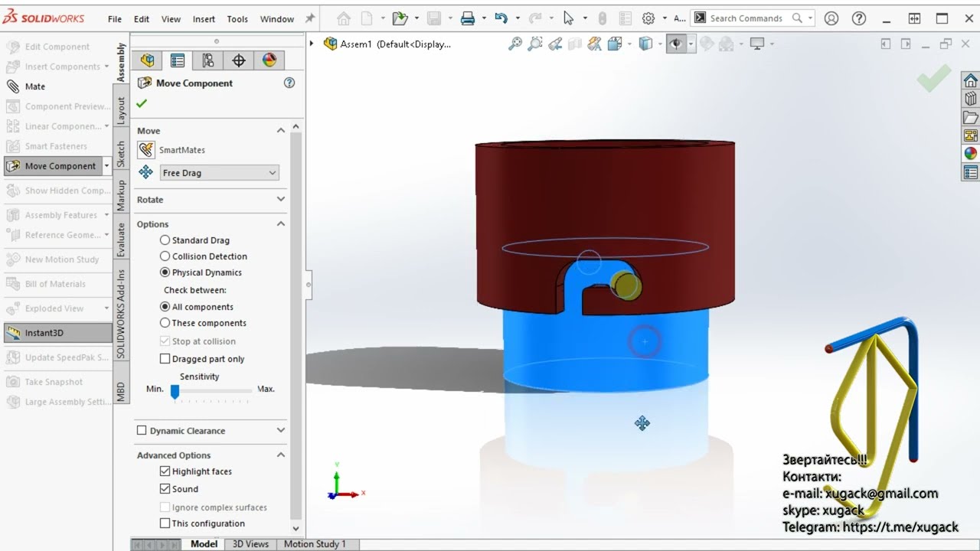Select the Physical Dynamics radio button
This screenshot has height=551, width=980.
165,272
